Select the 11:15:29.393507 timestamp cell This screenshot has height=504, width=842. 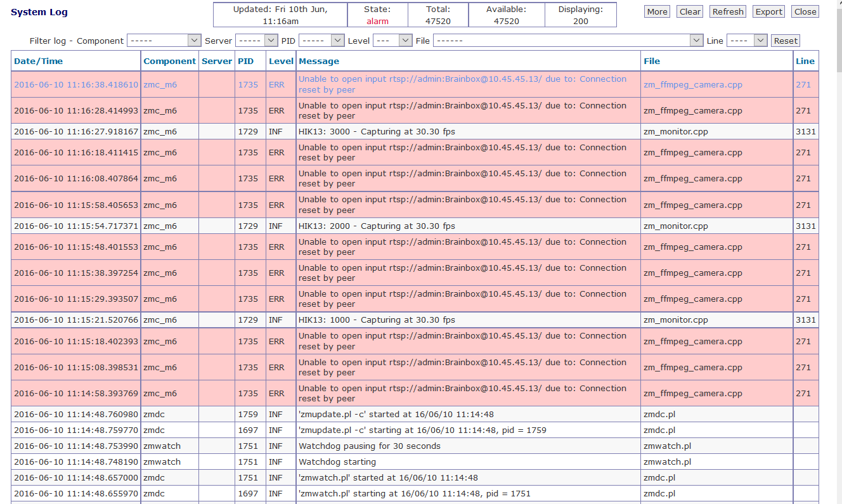tap(76, 299)
